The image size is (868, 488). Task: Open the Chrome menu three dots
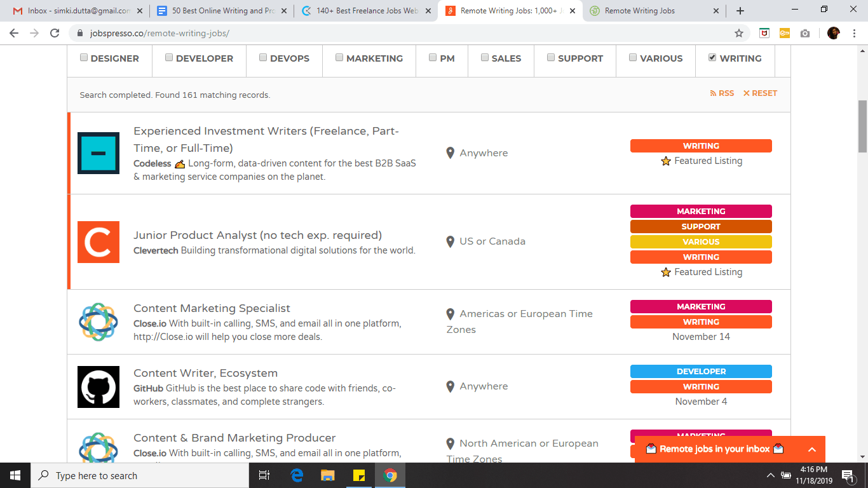[855, 33]
